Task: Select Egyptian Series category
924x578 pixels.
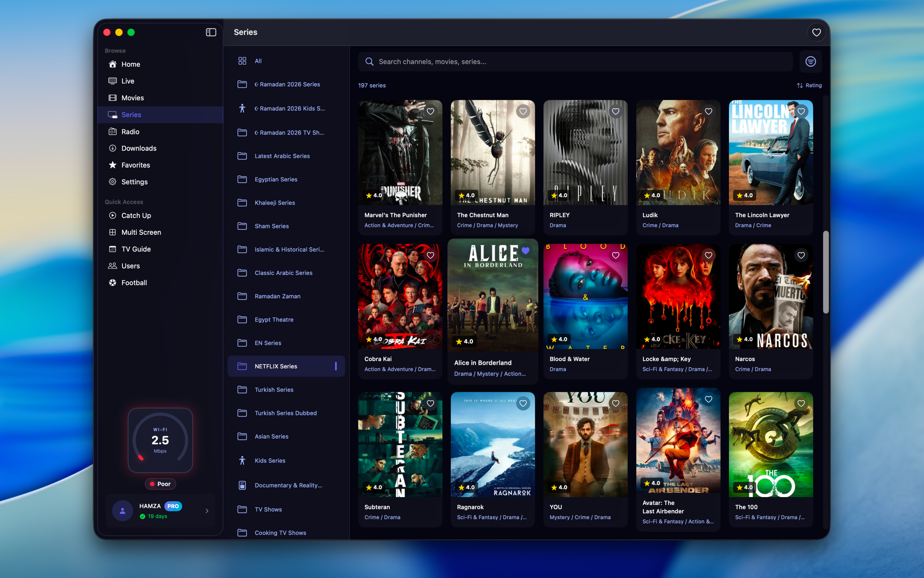Action: (x=286, y=179)
